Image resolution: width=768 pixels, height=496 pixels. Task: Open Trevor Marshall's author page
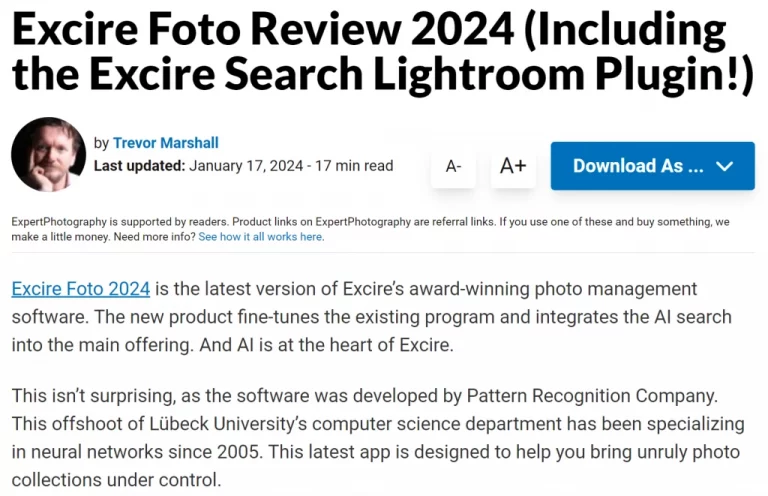point(165,143)
